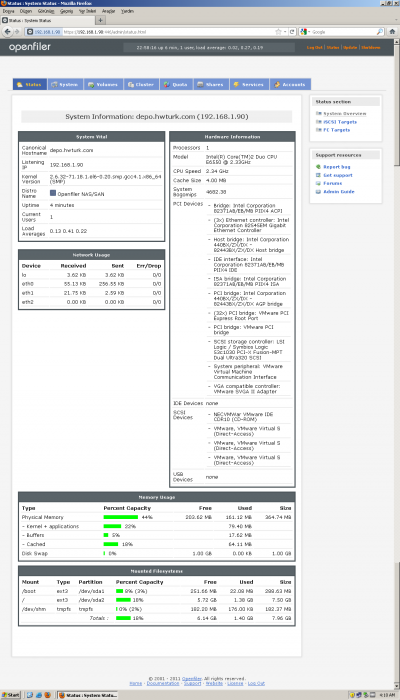400x700 pixels.
Task: Open the Araçlar menu
Action: [108, 11]
